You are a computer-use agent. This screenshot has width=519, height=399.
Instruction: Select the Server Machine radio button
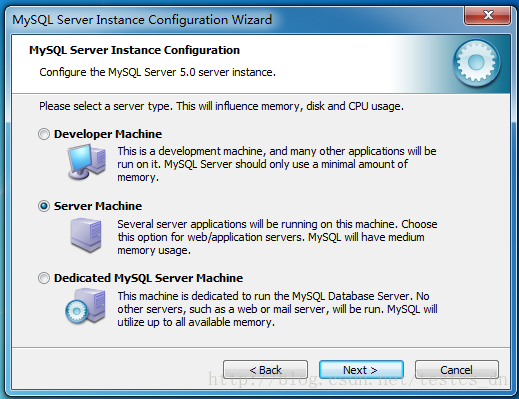click(44, 206)
